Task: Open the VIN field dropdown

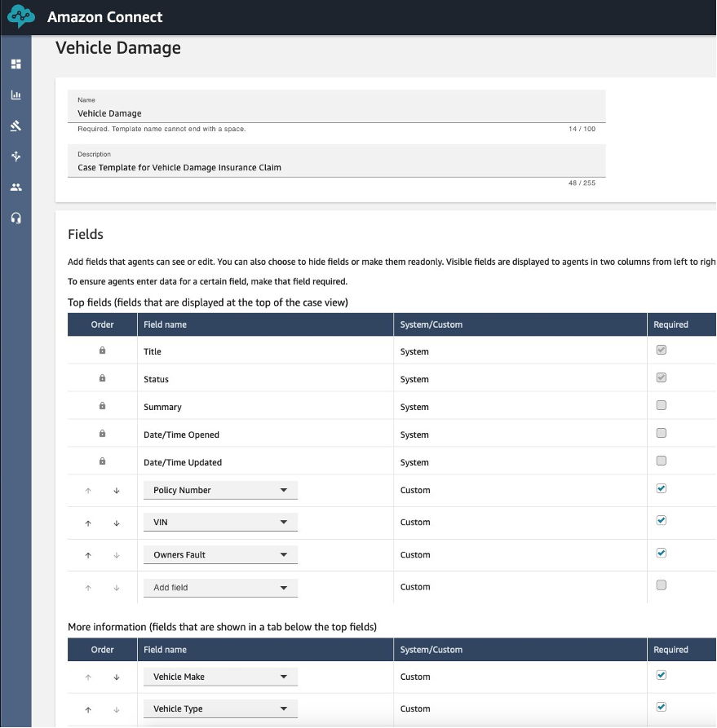Action: click(220, 523)
